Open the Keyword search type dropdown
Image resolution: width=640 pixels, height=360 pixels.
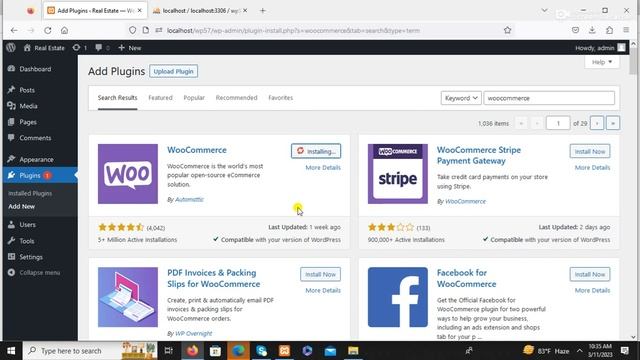[x=461, y=98]
